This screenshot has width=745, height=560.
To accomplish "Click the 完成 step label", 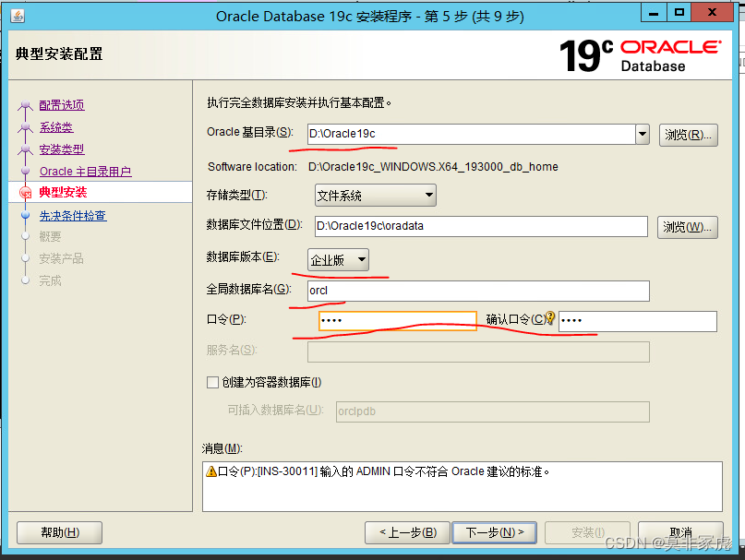I will [50, 280].
